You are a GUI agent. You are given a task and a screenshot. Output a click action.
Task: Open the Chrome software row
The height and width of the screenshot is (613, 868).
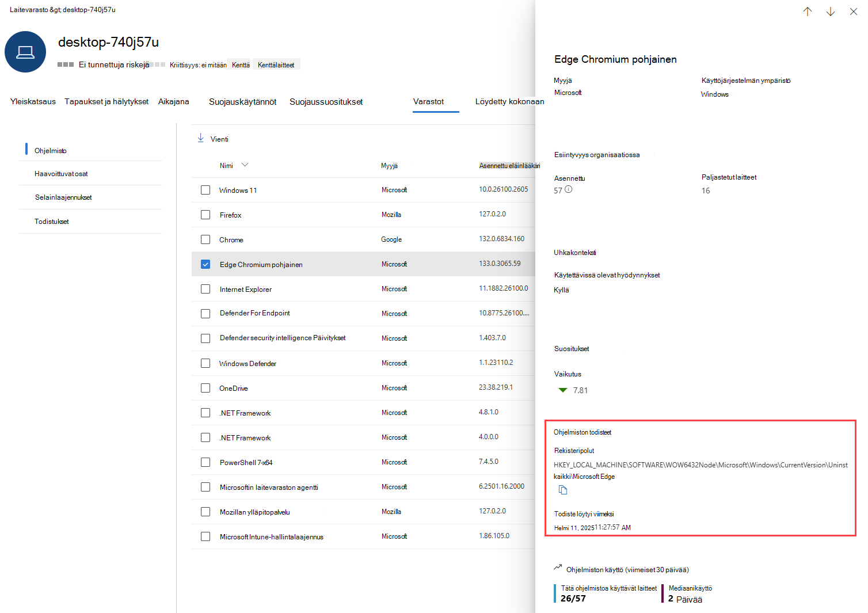tap(364, 239)
